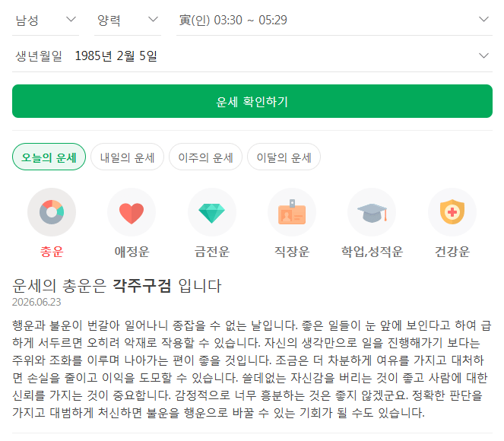Click the 1985년 2월 5일 birthdate field

[x=252, y=56]
